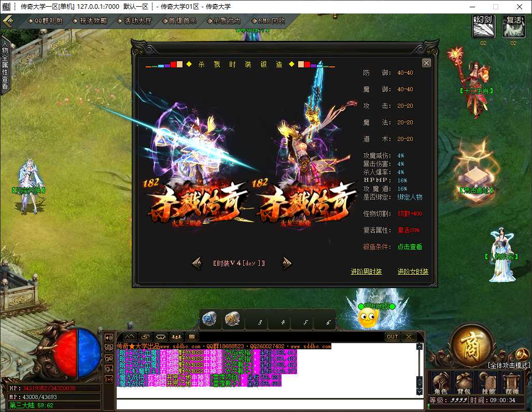Toggle fourth chat channel filter icon

point(109,368)
